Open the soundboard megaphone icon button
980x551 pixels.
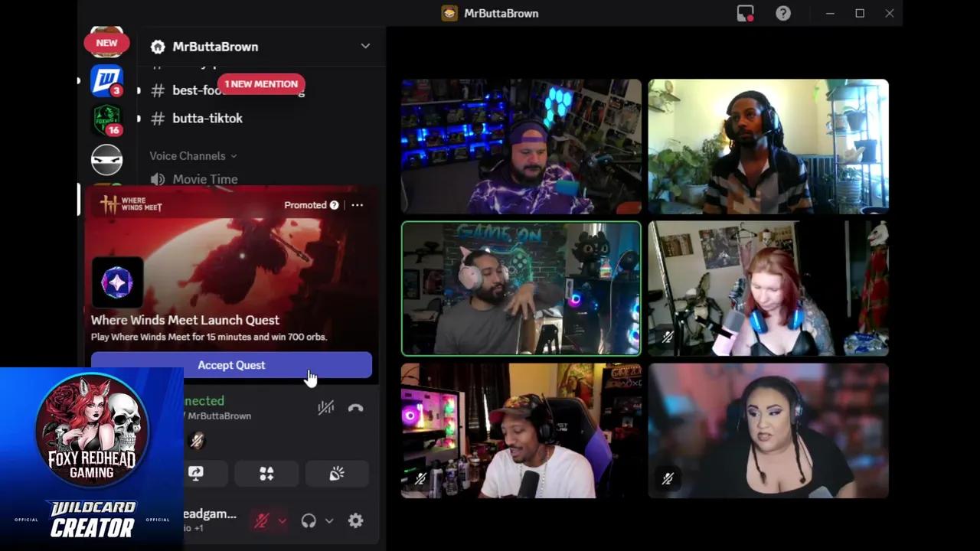[337, 474]
